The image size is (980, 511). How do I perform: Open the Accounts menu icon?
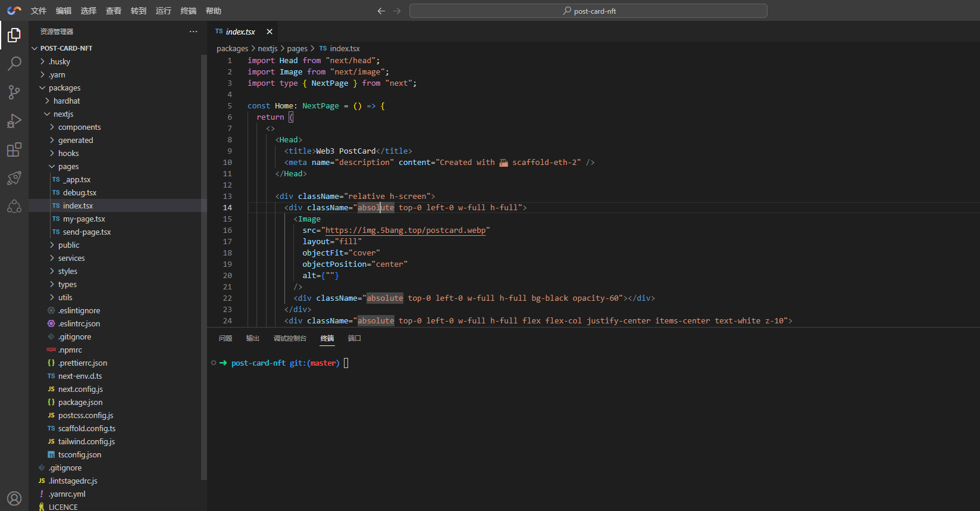(x=14, y=498)
